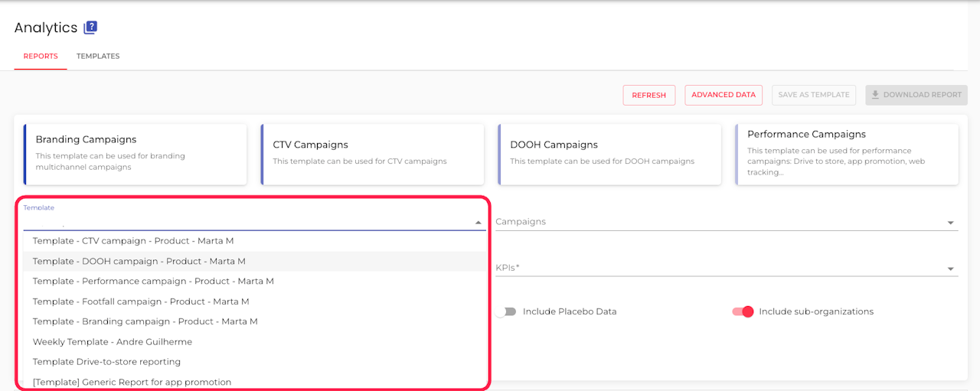Choose Weekly Template - Andre Guilherme option
The image size is (980, 391).
point(113,342)
